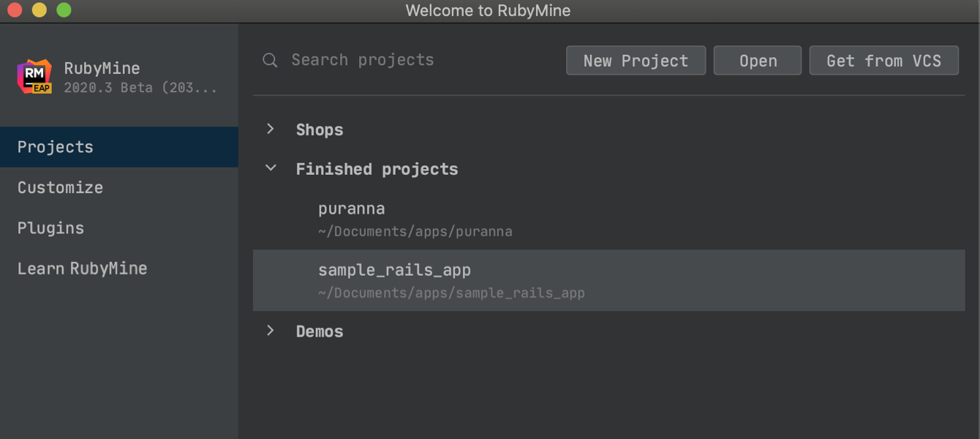The image size is (980, 439).
Task: Open the puranna project
Action: 609,219
